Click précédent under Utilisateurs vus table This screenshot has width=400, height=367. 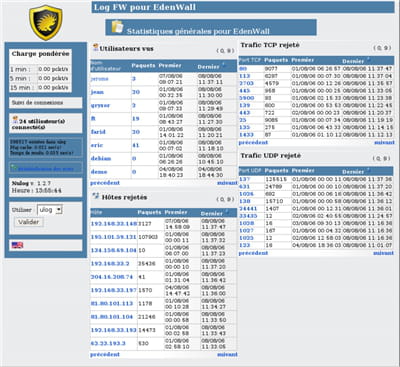[x=105, y=183]
